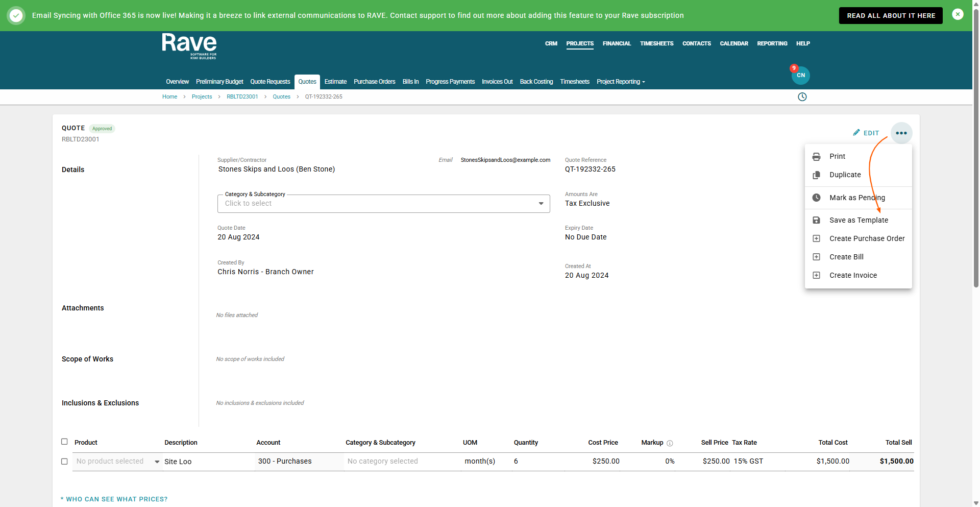Click the red notification badge showing 9
Viewport: 980px width, 507px height.
(x=794, y=68)
